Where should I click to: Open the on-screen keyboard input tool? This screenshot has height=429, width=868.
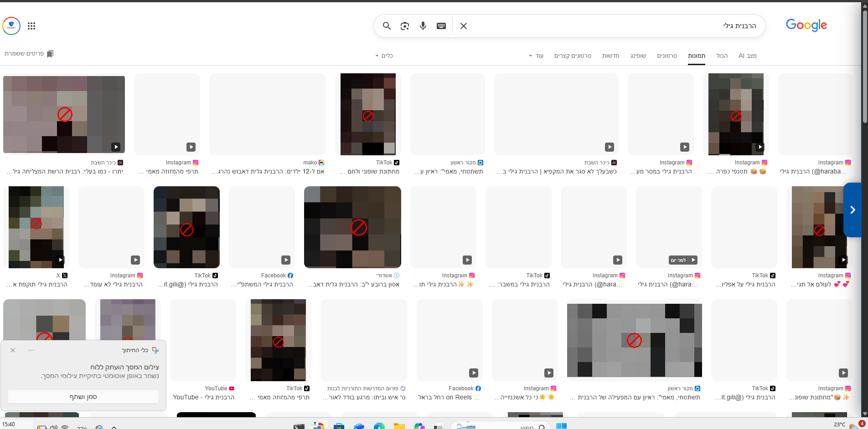(x=441, y=26)
